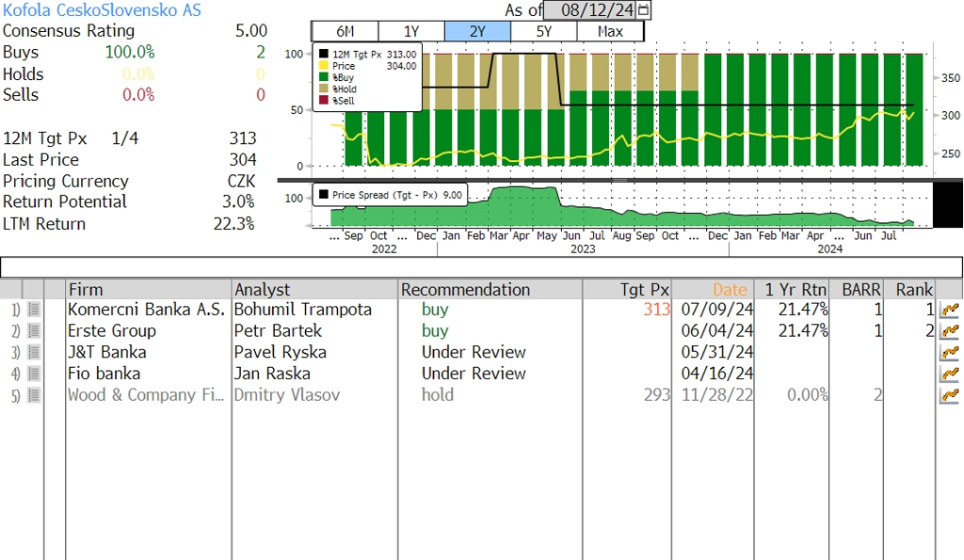Open the notes icon in row 2
The image size is (964, 560).
tap(34, 330)
